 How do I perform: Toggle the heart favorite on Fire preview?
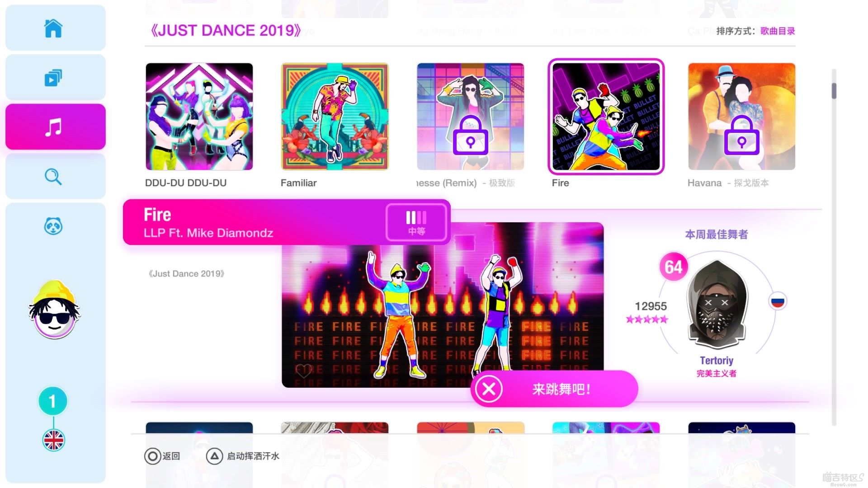(303, 371)
